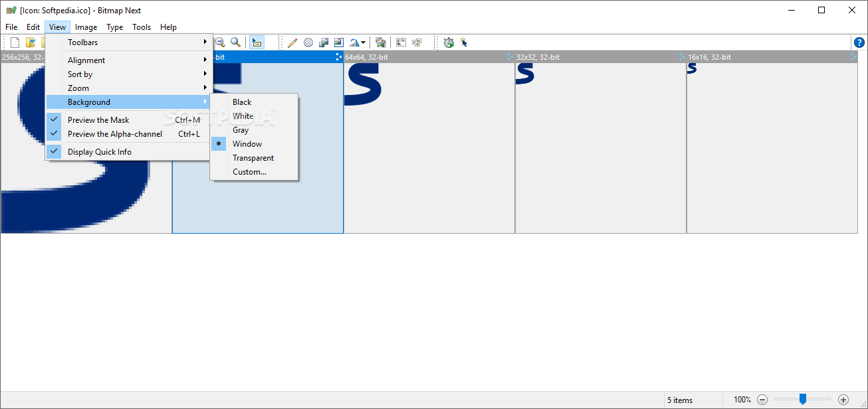This screenshot has width=868, height=409.
Task: Select the Window background option
Action: [x=254, y=144]
